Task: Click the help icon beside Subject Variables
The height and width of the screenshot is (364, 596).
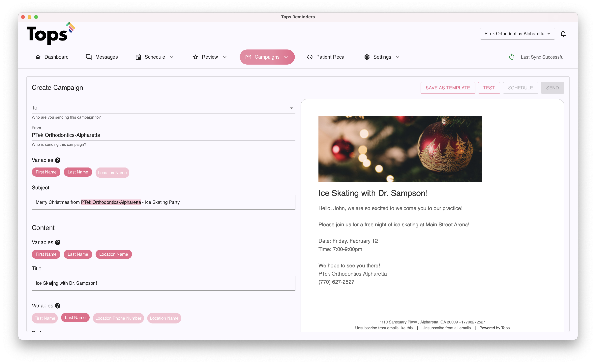Action: [58, 160]
